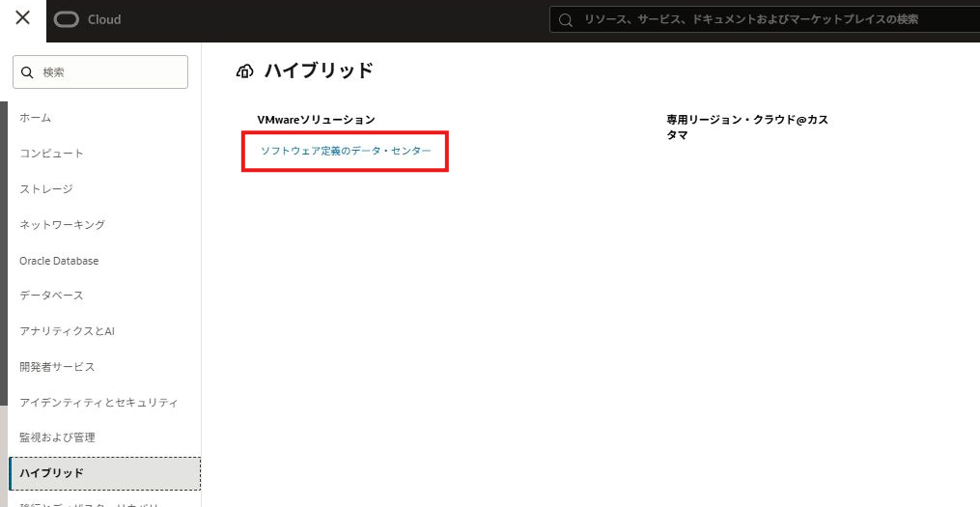Click the sidebar vertical scrollbar
Viewport: 980px width, 507px height.
4,251
